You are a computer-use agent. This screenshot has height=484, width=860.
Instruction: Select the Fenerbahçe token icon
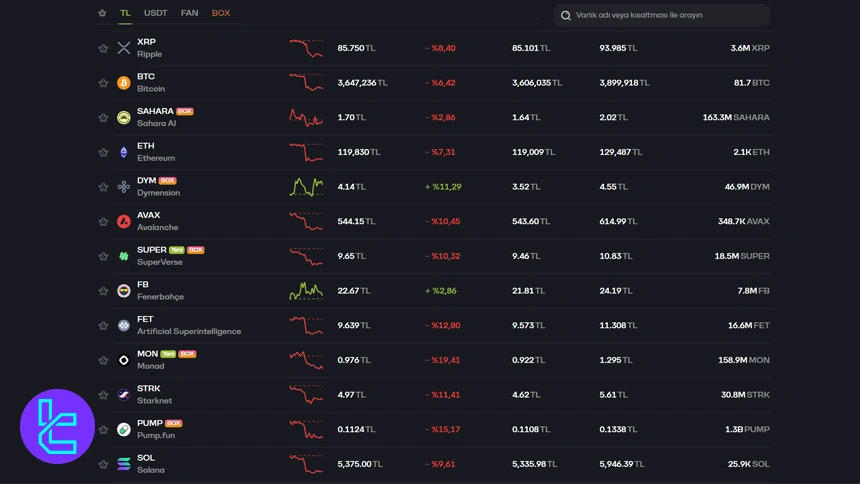click(124, 291)
